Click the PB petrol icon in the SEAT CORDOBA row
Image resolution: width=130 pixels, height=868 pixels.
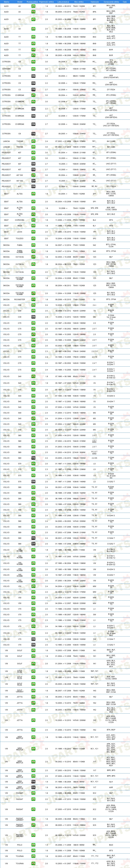tap(33, 220)
